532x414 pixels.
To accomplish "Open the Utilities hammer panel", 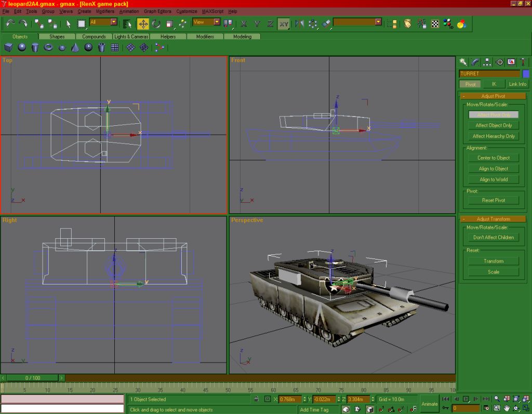I will point(523,62).
